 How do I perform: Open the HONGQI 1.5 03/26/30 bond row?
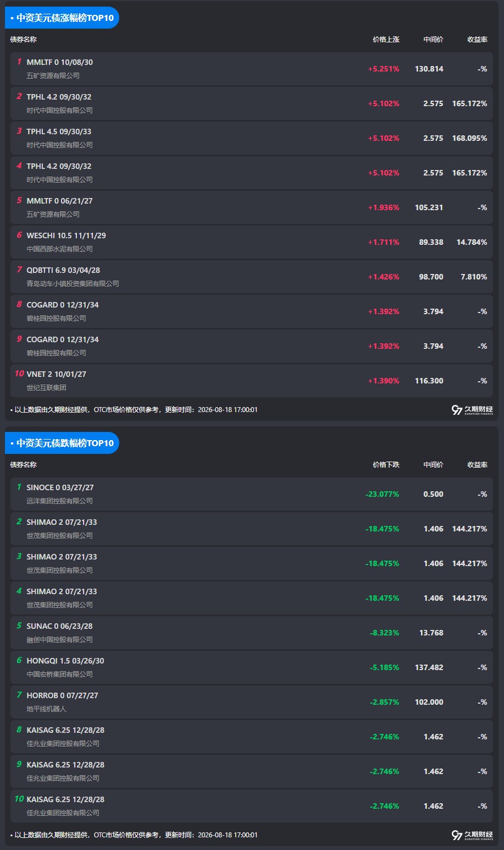pos(252,667)
